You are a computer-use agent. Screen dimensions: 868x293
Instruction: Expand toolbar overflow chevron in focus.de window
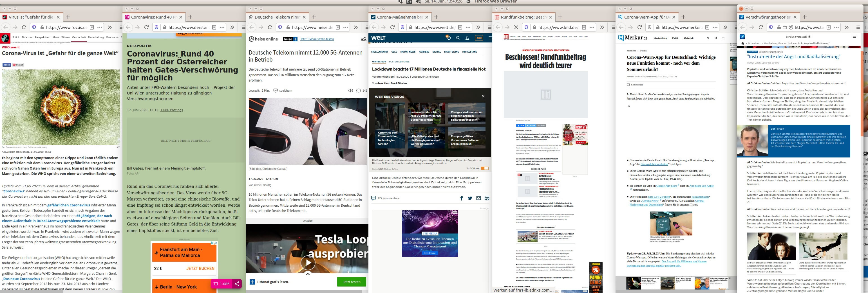110,27
